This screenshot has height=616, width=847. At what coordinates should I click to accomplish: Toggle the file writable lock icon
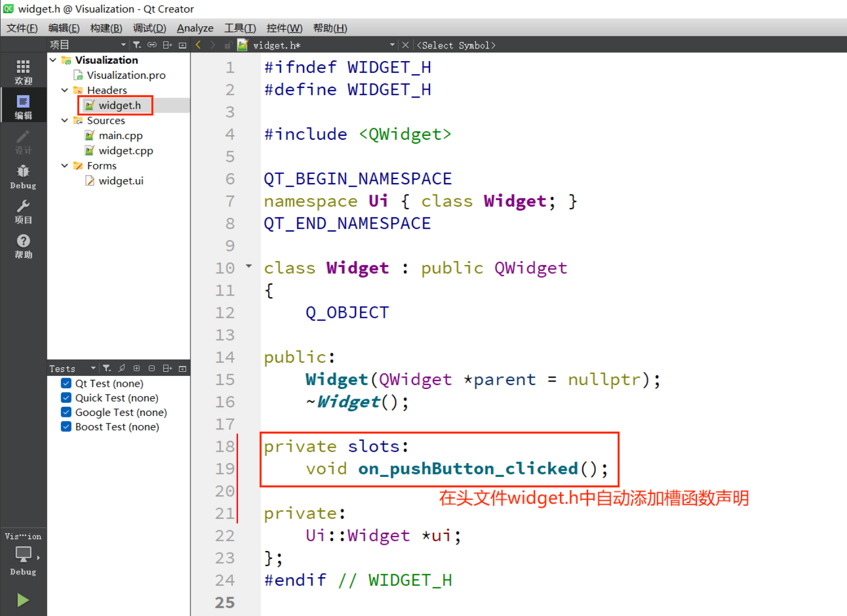(228, 44)
